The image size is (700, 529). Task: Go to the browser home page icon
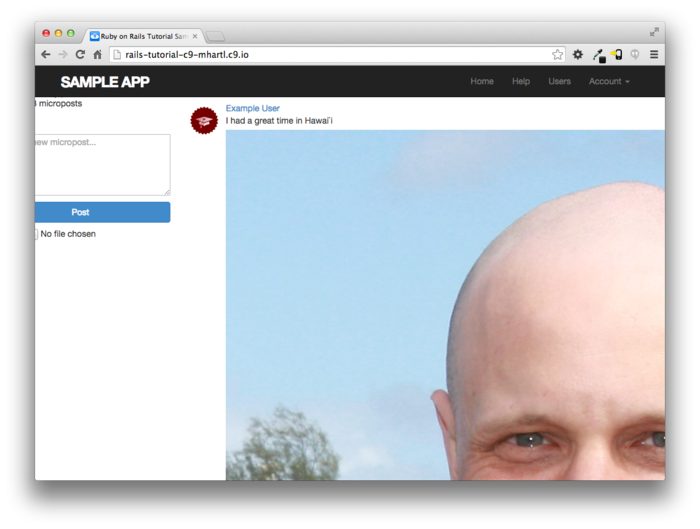point(97,55)
